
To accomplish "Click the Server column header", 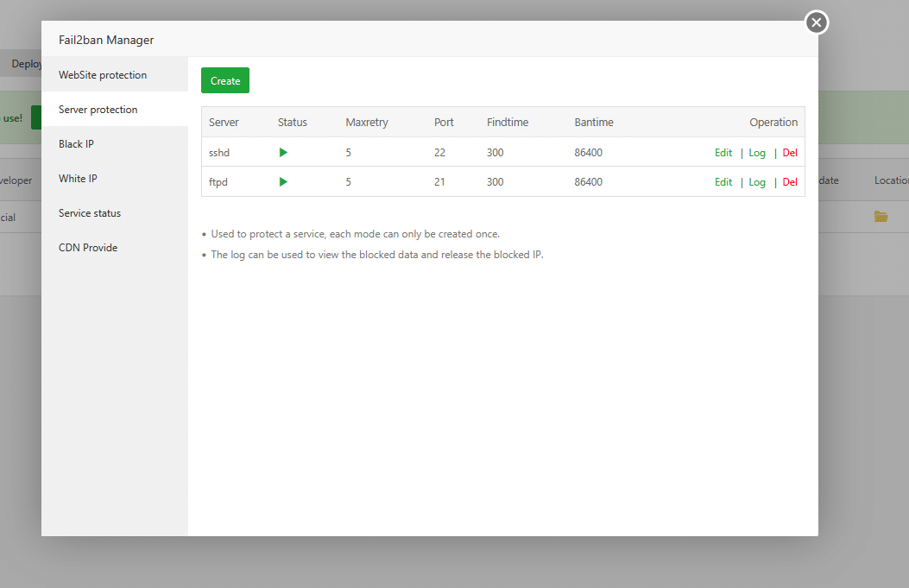I will 224,122.
